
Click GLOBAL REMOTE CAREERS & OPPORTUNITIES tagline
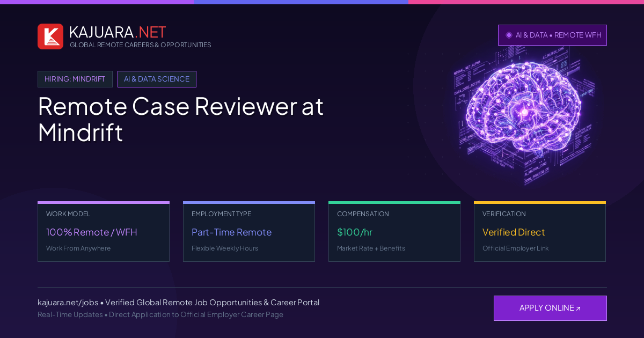click(x=141, y=45)
